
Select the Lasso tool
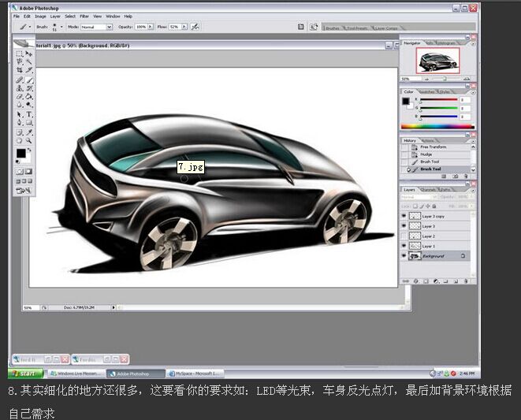[20, 61]
